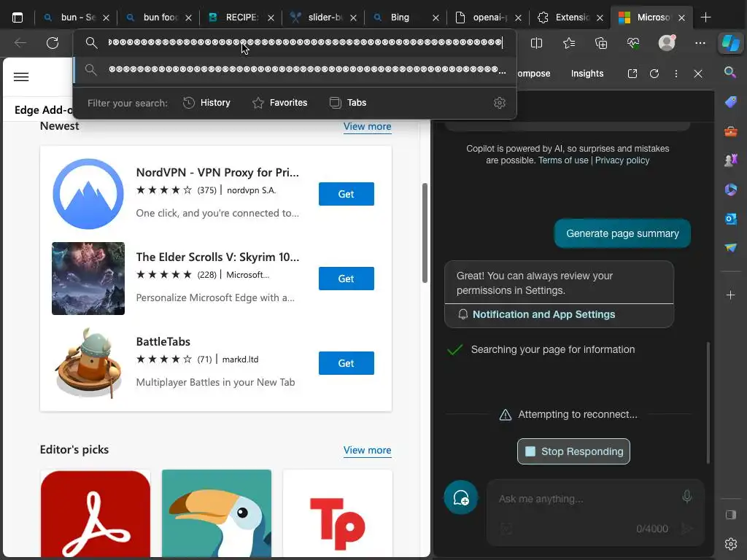The height and width of the screenshot is (560, 747).
Task: Open Notification and App Settings
Action: click(x=543, y=315)
